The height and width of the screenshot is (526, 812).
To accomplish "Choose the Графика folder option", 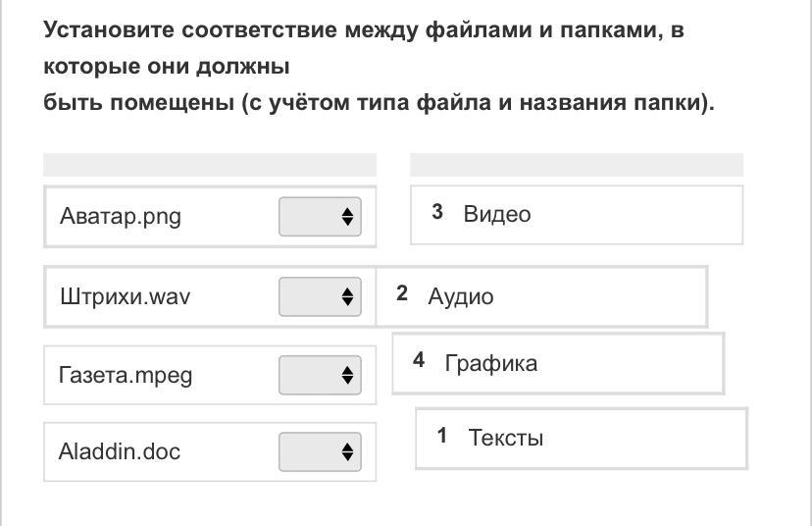I will tap(490, 363).
